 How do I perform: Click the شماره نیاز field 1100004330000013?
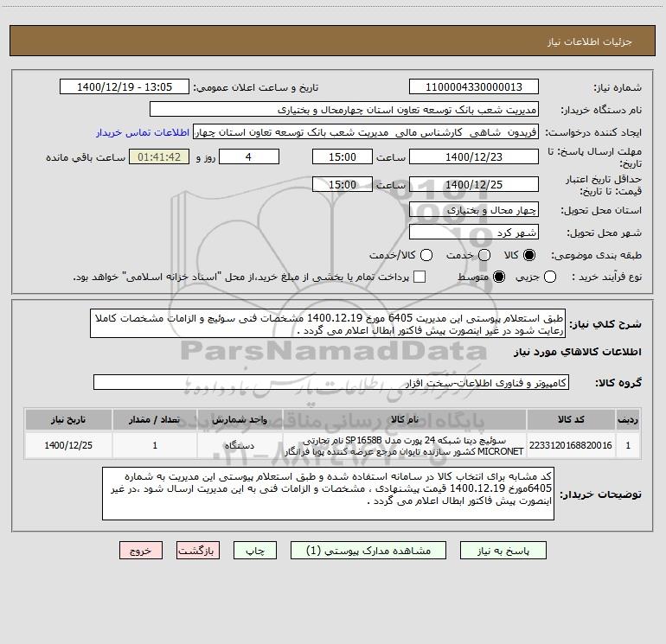click(x=474, y=87)
